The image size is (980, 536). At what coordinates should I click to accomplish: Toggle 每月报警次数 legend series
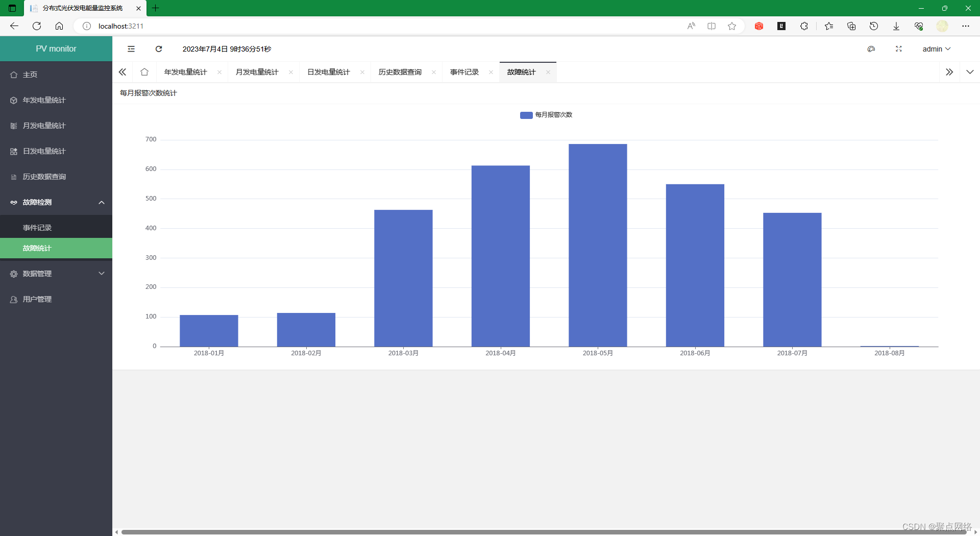[546, 115]
